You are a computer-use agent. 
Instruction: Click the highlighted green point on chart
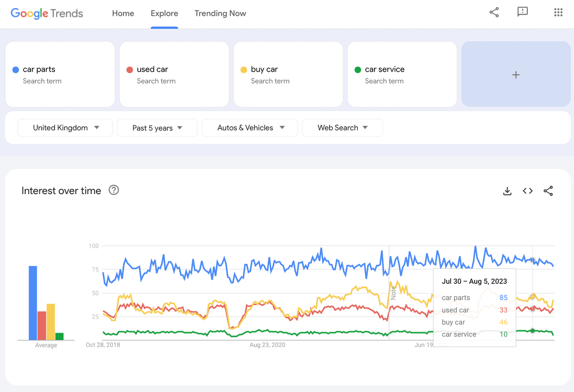[532, 331]
